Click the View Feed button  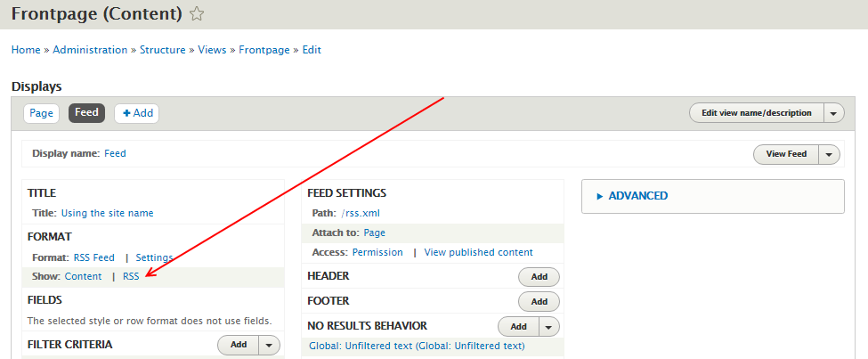click(786, 155)
